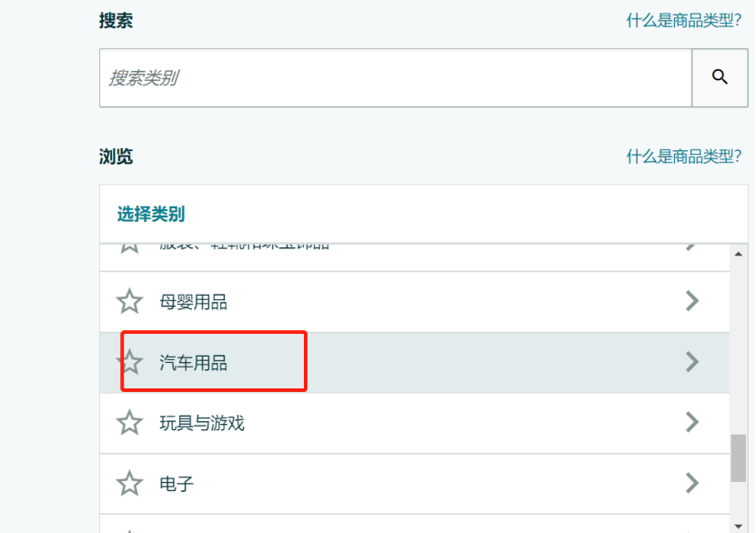
Task: Click the 选择类别 breadcrumb header
Action: [151, 214]
